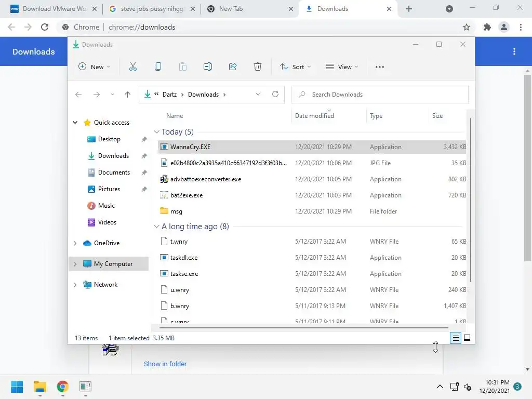Click the Copy icon in Explorer toolbar
532x399 pixels.
158,67
